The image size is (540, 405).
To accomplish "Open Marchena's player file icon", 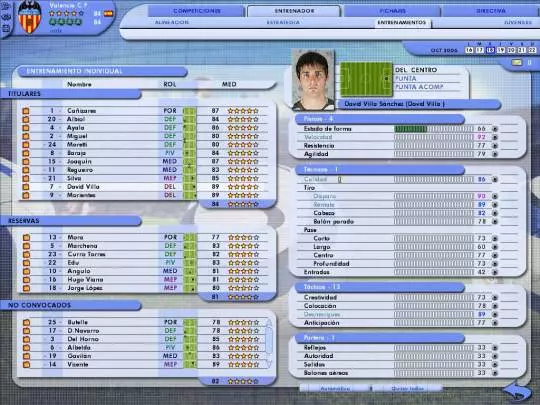I will click(x=26, y=246).
